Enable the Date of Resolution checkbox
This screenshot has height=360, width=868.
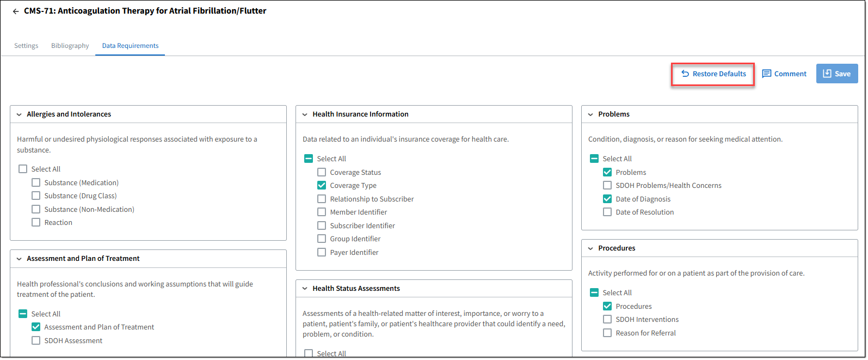click(x=607, y=212)
